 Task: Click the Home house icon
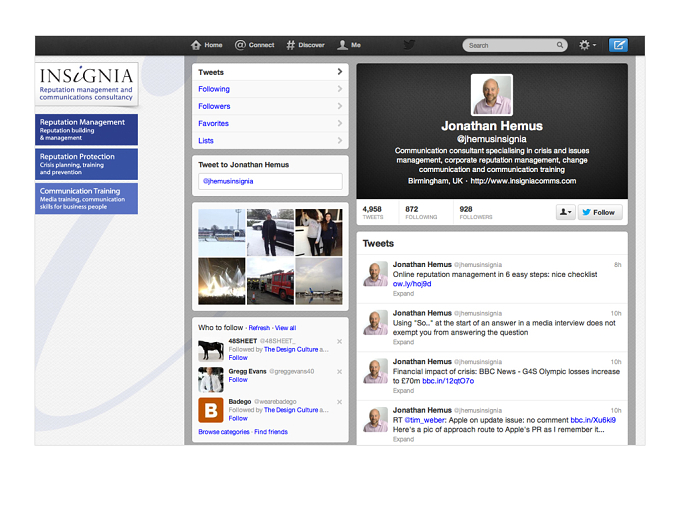(196, 45)
